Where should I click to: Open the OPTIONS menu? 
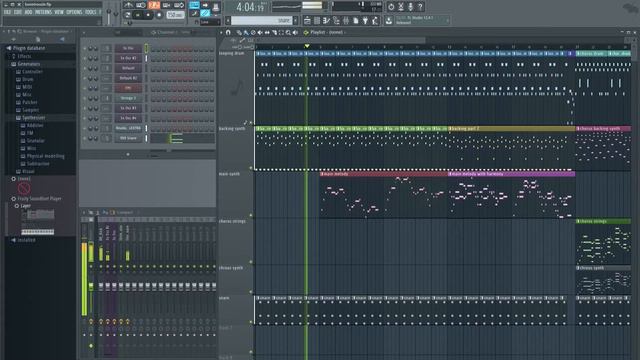pyautogui.click(x=74, y=12)
